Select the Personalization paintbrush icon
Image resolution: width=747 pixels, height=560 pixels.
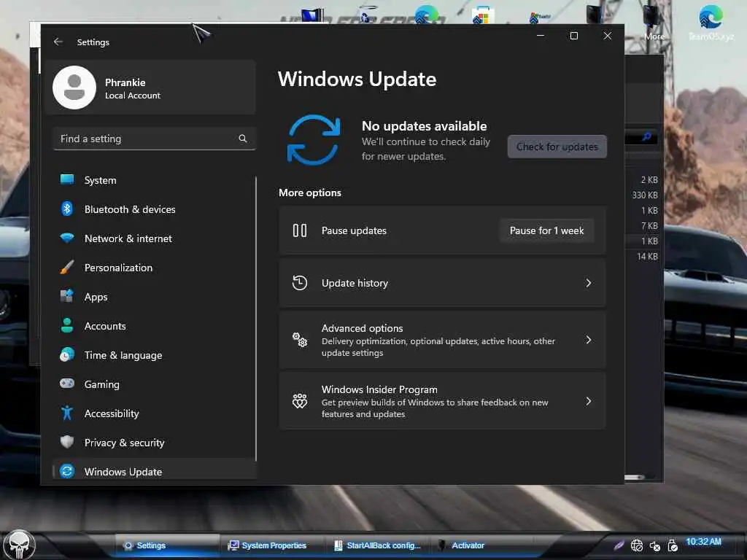pyautogui.click(x=67, y=267)
